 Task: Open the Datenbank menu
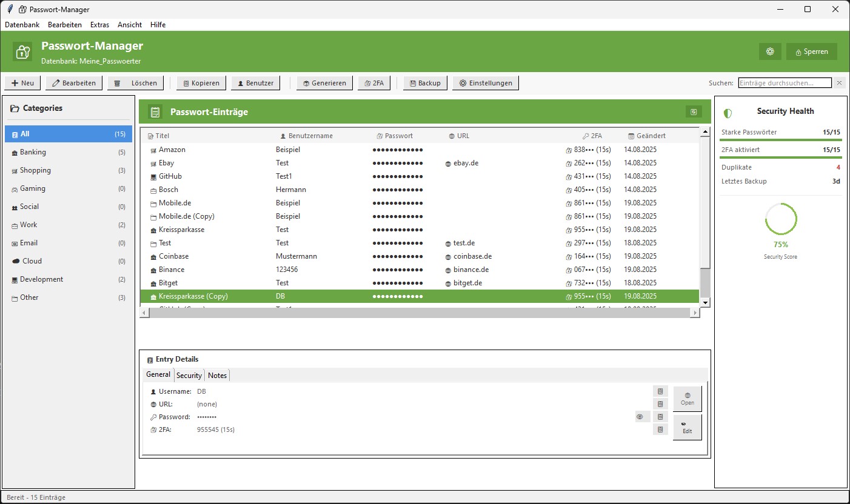click(x=22, y=25)
